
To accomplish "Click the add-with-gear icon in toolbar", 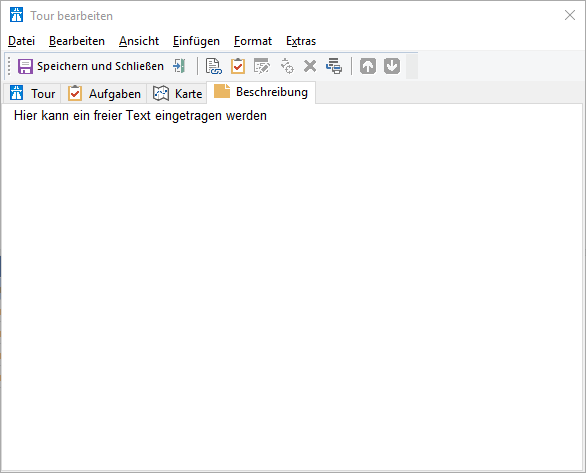I will pos(287,66).
